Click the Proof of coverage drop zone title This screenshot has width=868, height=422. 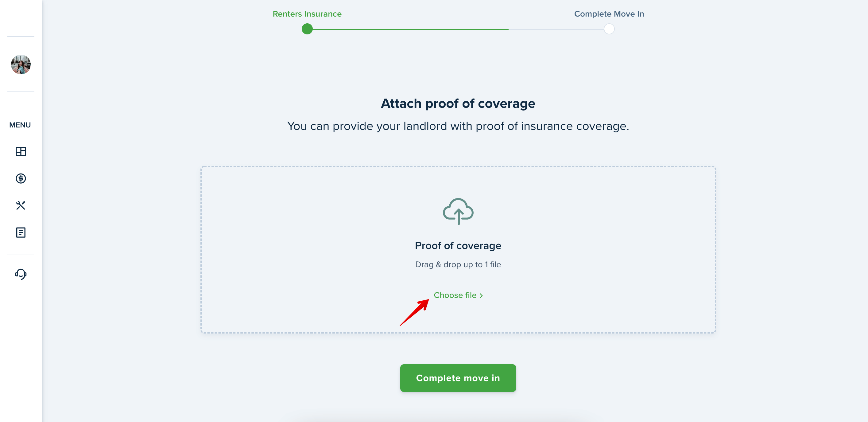(458, 245)
